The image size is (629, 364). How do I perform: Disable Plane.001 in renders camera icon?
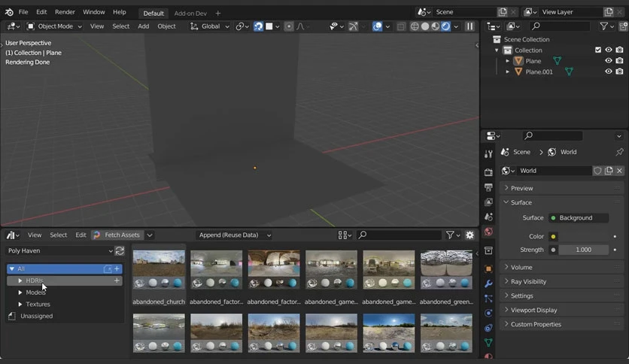(x=620, y=71)
